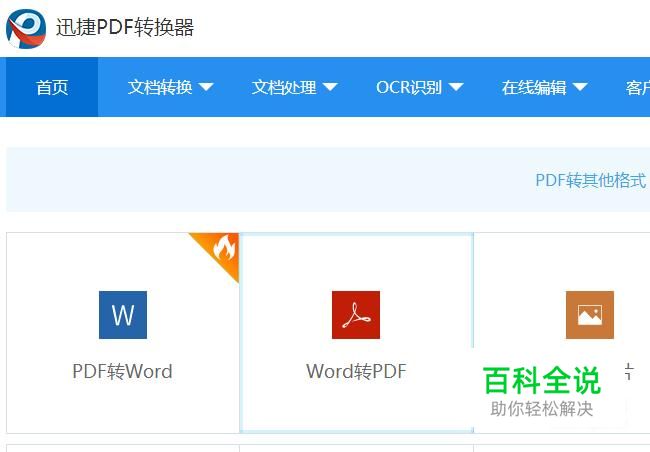Open the 在线编辑 menu

545,87
